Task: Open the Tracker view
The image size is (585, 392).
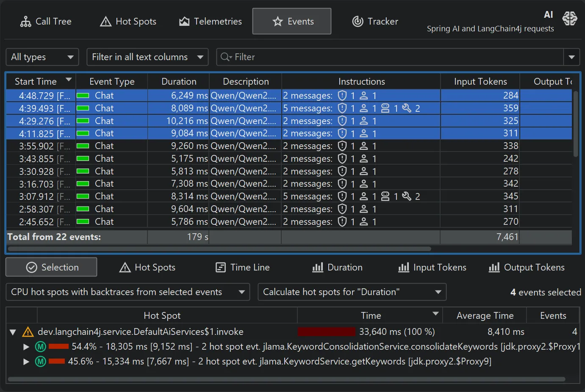Action: [x=375, y=21]
